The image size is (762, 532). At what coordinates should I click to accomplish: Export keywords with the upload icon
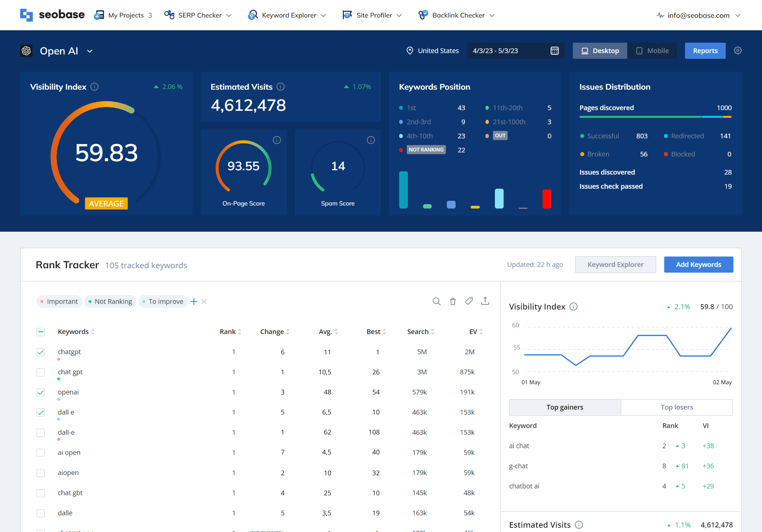(x=485, y=301)
